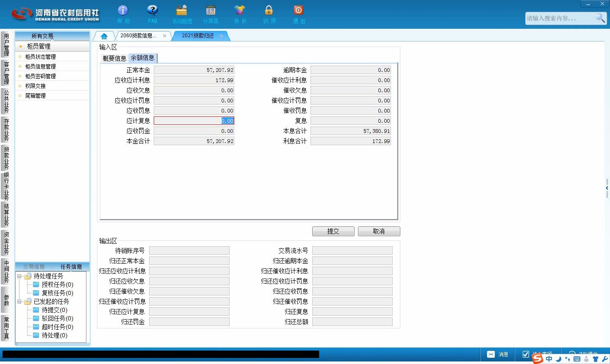Switch to the 概要信息 tab

(x=114, y=58)
